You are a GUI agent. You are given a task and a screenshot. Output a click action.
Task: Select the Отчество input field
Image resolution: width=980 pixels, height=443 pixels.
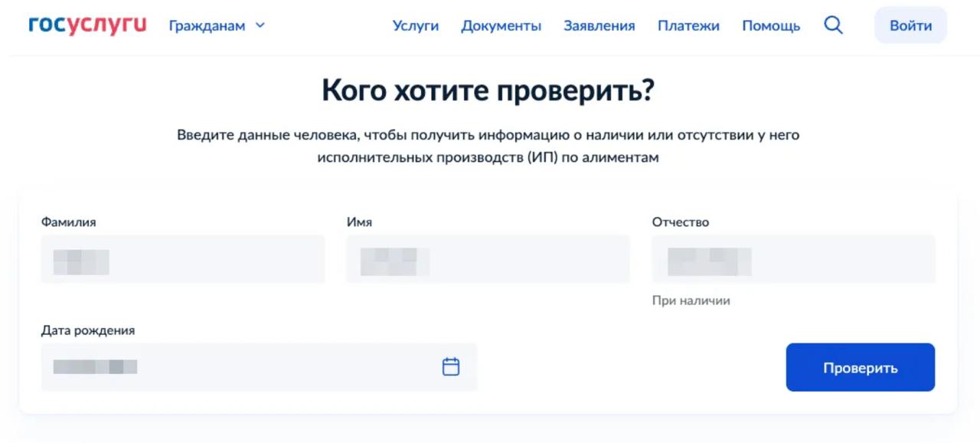(793, 260)
